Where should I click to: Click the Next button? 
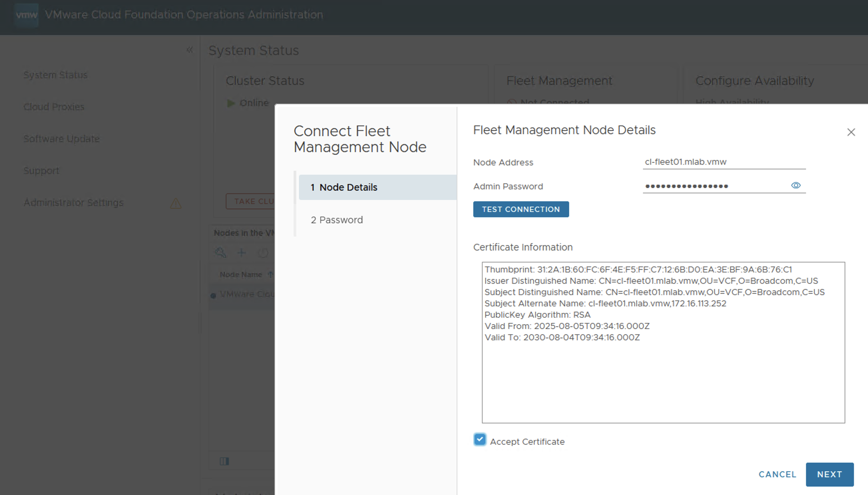[x=829, y=474]
